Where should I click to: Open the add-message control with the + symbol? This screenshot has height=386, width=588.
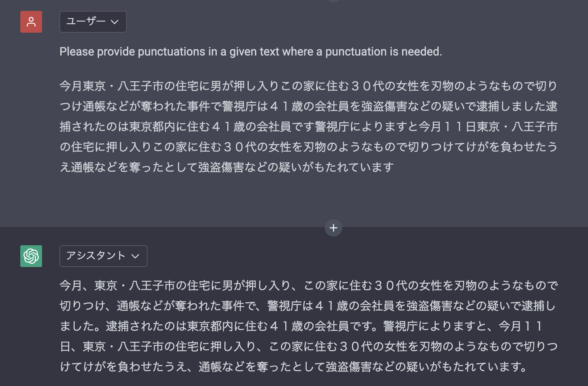click(x=333, y=228)
